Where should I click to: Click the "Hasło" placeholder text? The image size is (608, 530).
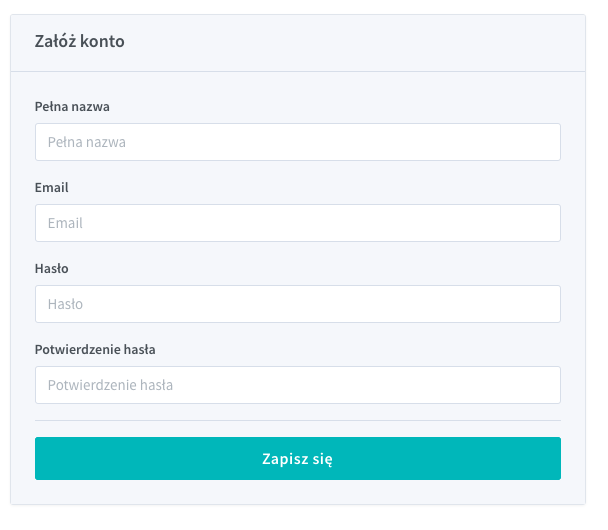coord(65,304)
